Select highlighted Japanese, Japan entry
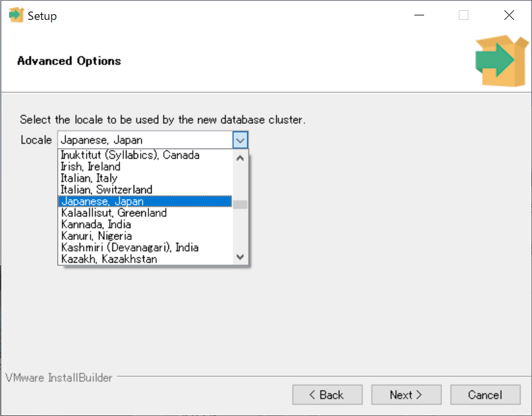 [103, 202]
